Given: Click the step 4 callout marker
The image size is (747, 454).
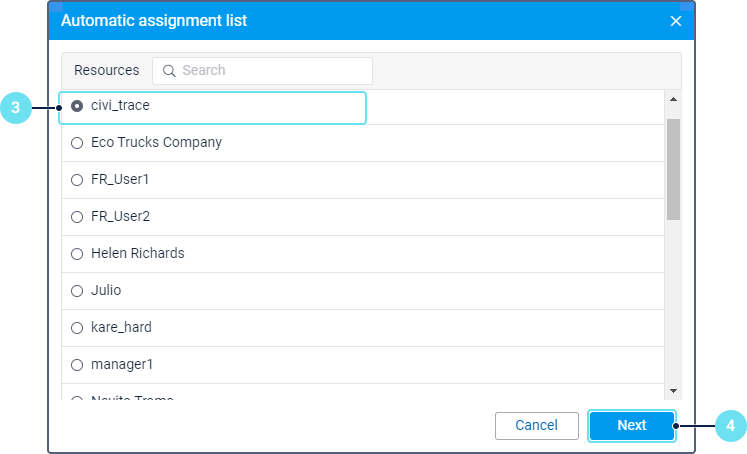Looking at the screenshot, I should tap(730, 426).
